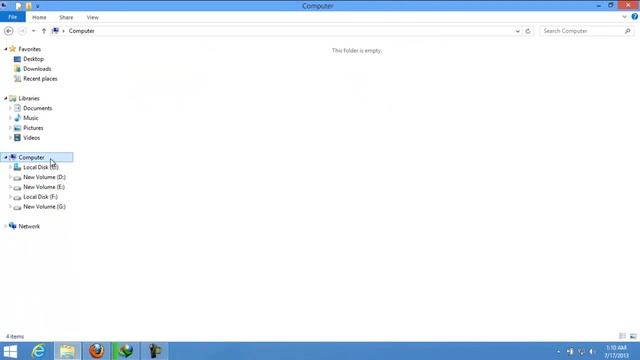Image resolution: width=640 pixels, height=360 pixels.
Task: Click the search magnifier icon
Action: (x=628, y=31)
